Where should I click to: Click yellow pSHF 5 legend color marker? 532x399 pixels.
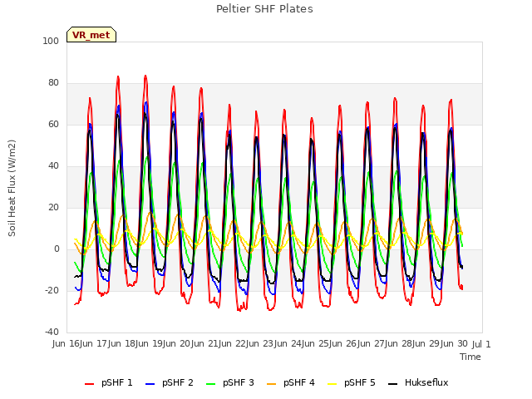tap(332, 384)
